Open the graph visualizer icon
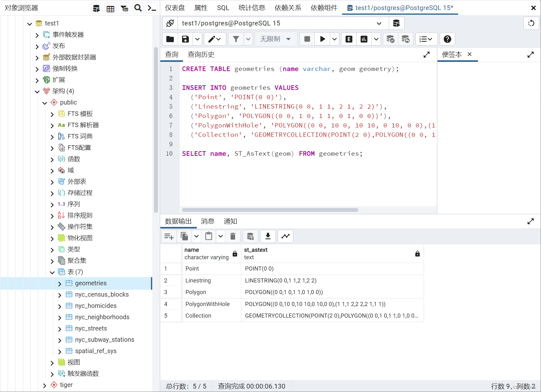Viewport: 541px width, 392px height. pyautogui.click(x=285, y=236)
